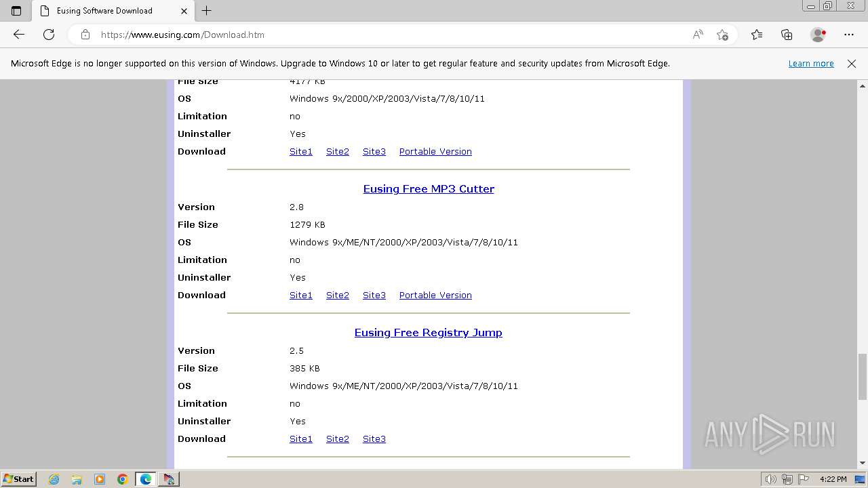Open Windows Media Player from taskbar
The width and height of the screenshot is (868, 488).
[x=100, y=479]
